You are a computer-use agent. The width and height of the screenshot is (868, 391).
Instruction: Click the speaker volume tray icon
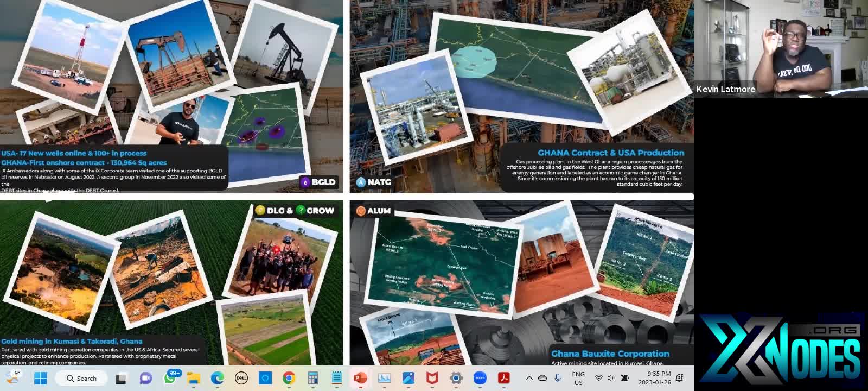pyautogui.click(x=611, y=378)
